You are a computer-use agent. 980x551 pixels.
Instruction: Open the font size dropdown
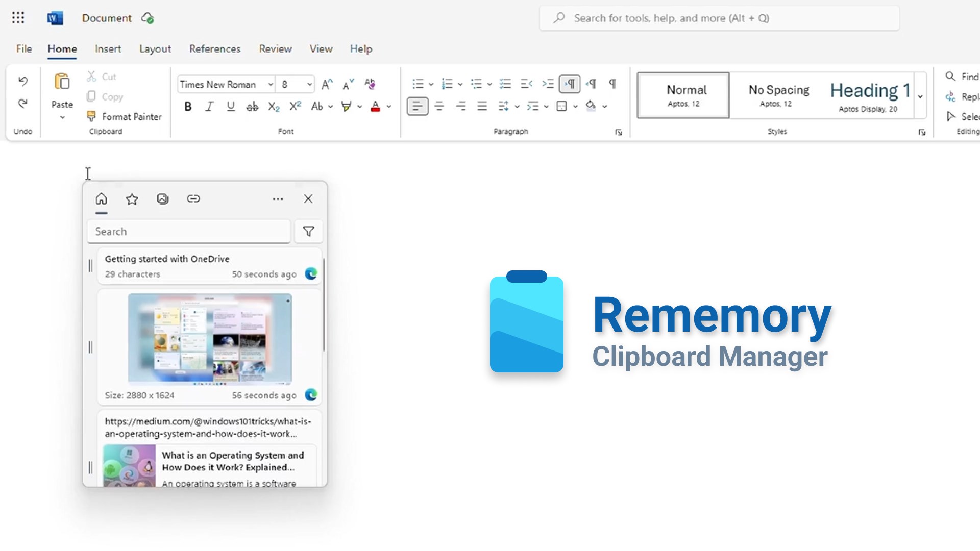pos(309,84)
